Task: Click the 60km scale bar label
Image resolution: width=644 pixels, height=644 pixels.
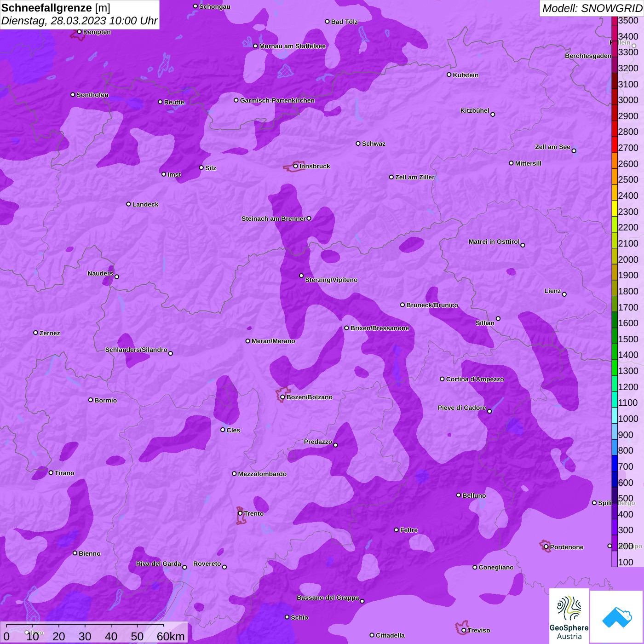Action: [x=171, y=636]
